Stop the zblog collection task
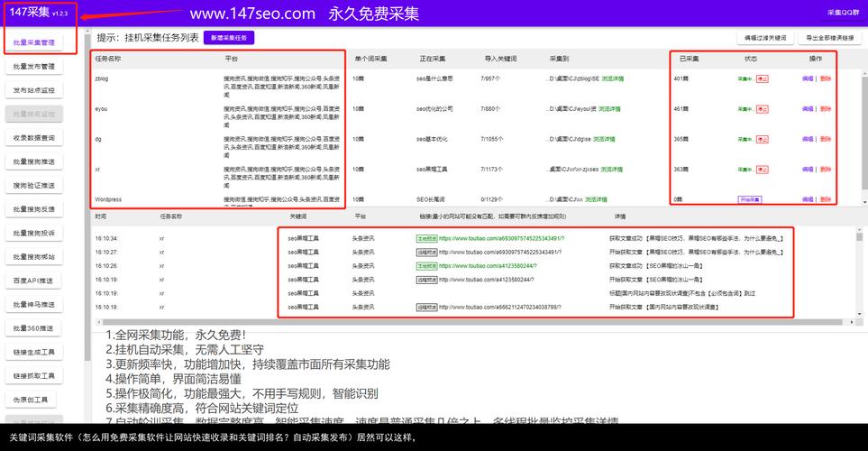 763,79
